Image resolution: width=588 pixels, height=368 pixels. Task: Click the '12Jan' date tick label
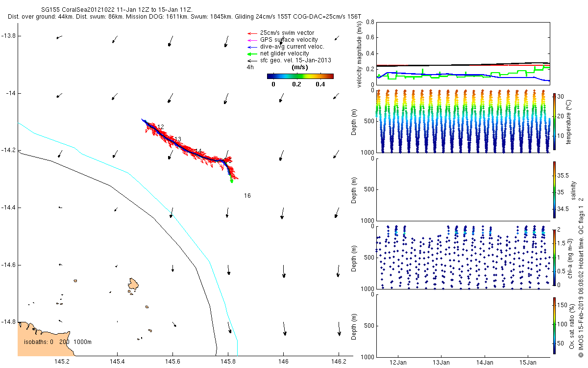pos(398,363)
